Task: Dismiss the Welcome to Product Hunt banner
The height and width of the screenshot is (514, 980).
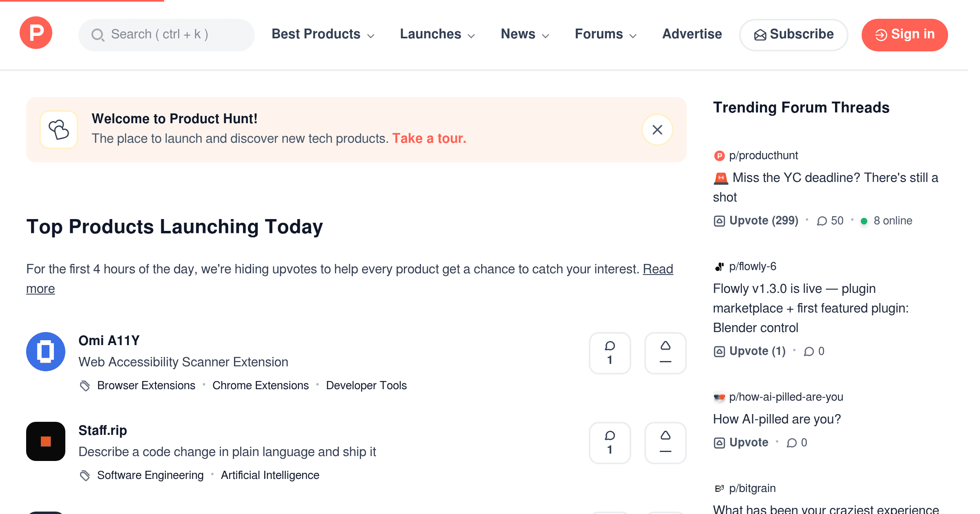Action: coord(657,130)
